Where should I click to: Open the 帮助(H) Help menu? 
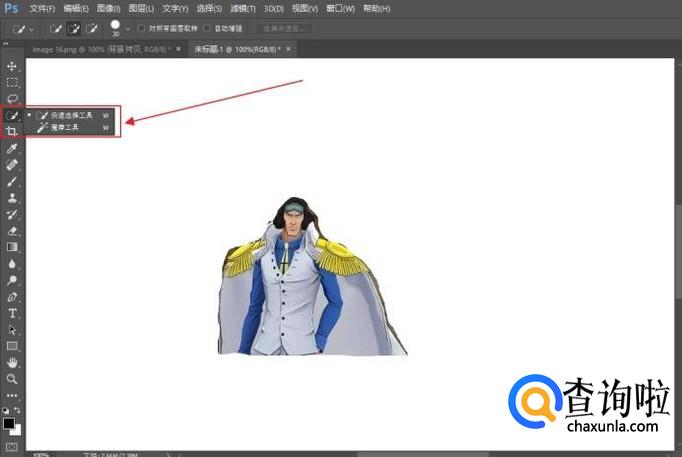click(377, 9)
